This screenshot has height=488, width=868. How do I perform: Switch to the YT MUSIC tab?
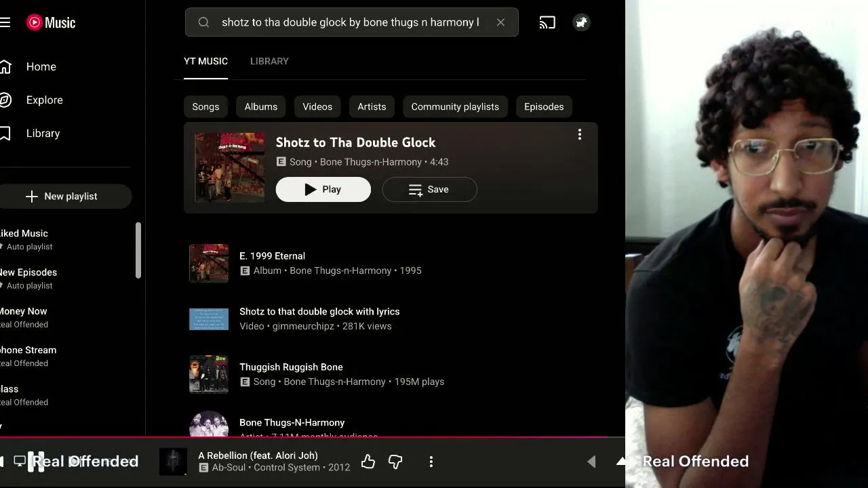point(205,61)
